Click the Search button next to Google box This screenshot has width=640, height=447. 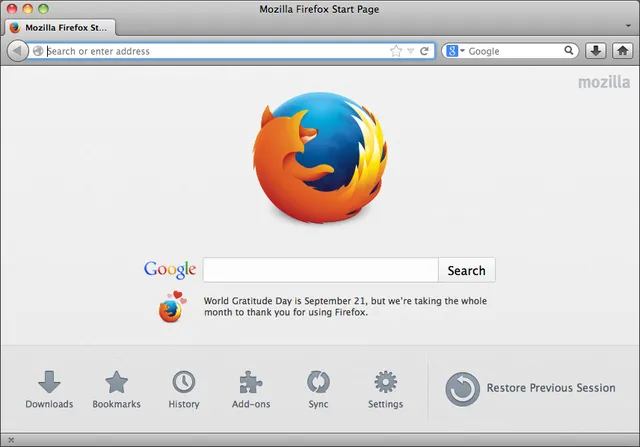[467, 270]
